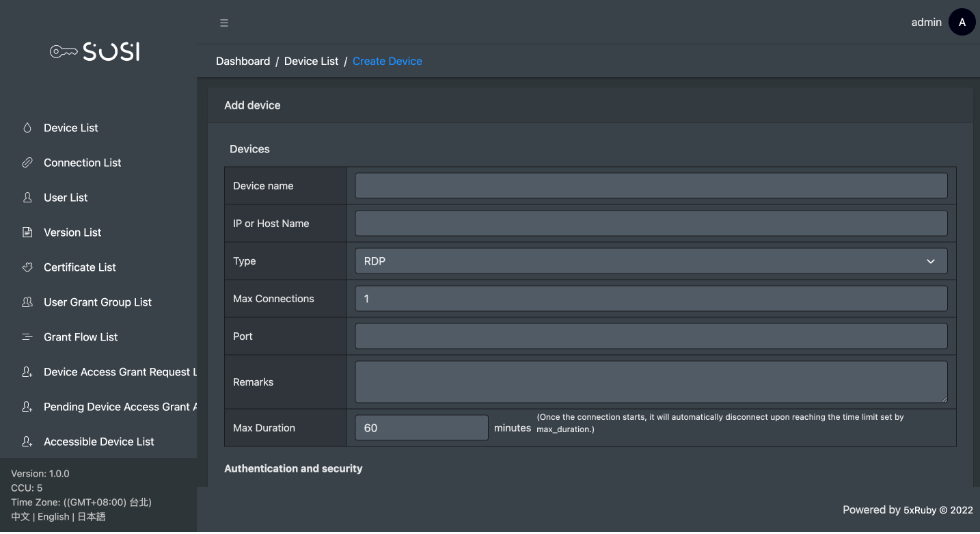Click the paperclip icon beside Connection List

(x=27, y=163)
